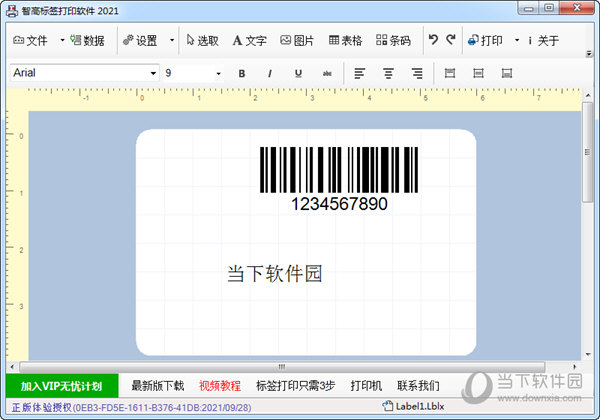Expand the dropdown arrow next to 文件
Viewport: 600px width, 420px height.
[x=62, y=40]
